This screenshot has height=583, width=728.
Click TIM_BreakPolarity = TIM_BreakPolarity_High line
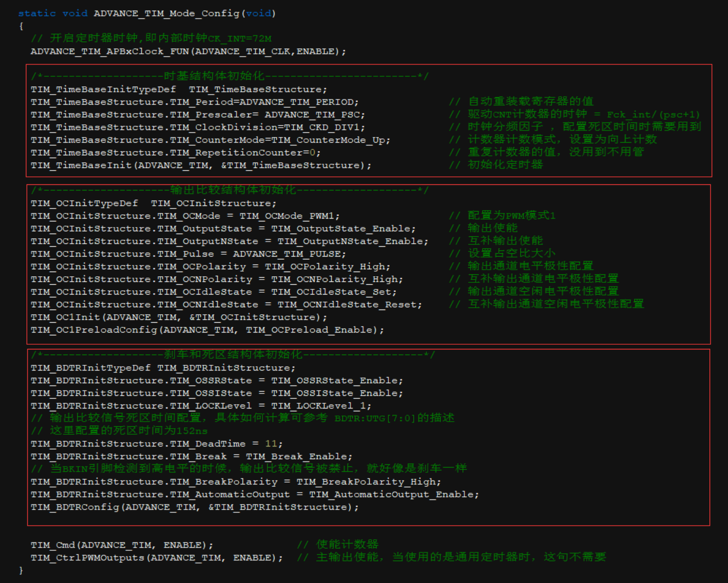tap(236, 482)
